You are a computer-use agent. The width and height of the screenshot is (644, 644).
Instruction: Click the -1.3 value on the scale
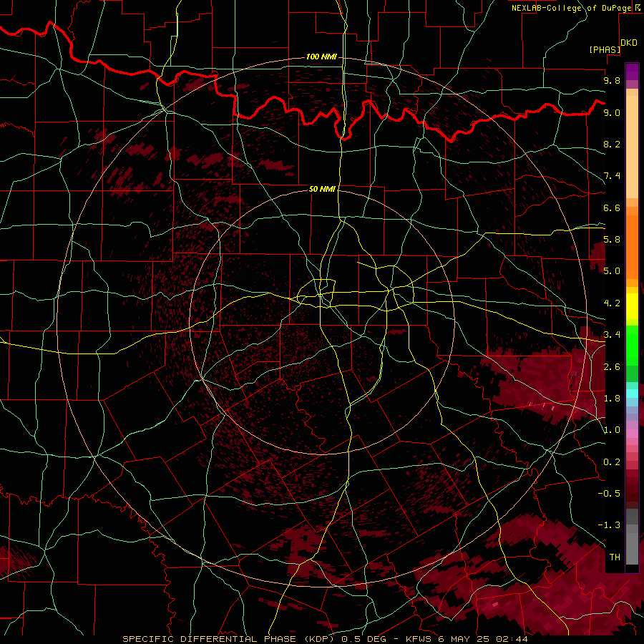coord(609,525)
